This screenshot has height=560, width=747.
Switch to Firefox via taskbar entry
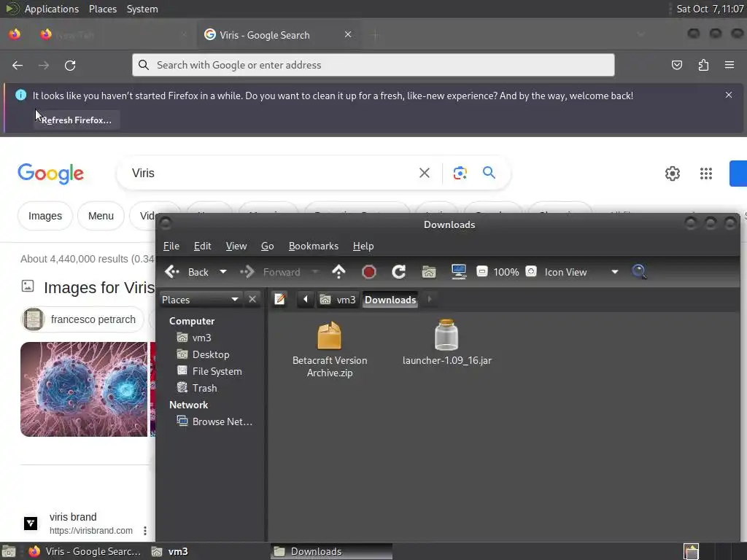(85, 551)
